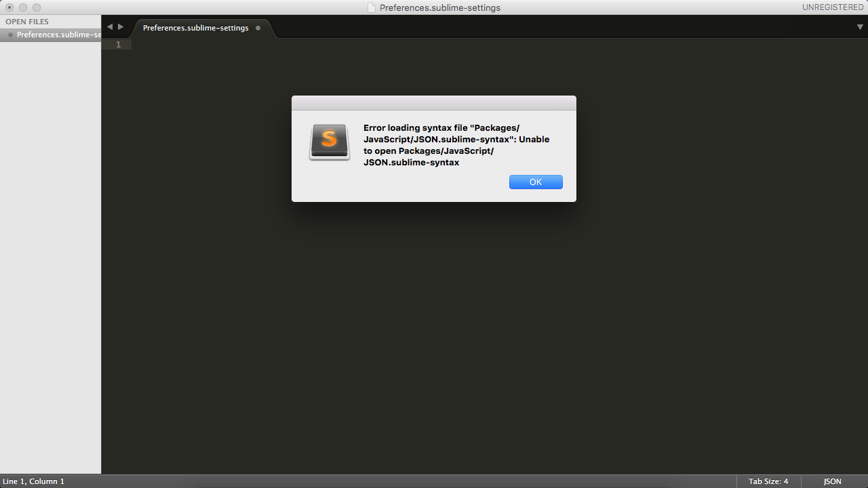The width and height of the screenshot is (868, 488).
Task: Minimize the Sublime Text window
Action: tap(23, 7)
